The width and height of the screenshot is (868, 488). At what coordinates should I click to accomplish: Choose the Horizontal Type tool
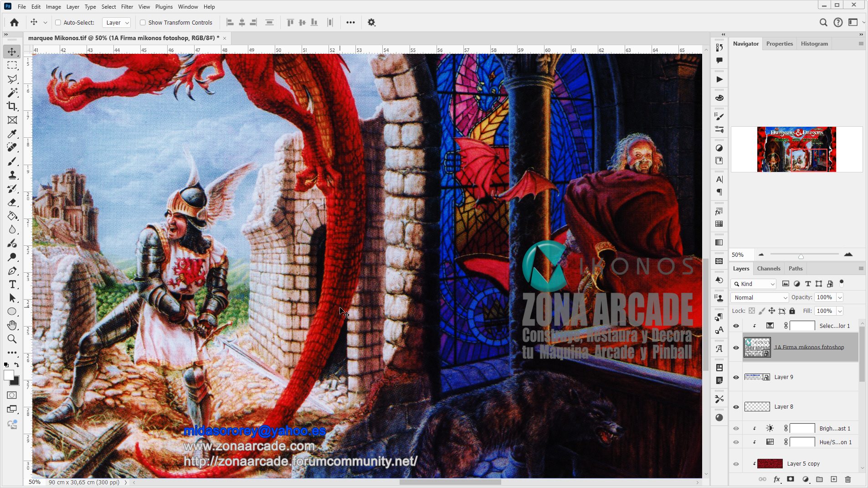11,284
